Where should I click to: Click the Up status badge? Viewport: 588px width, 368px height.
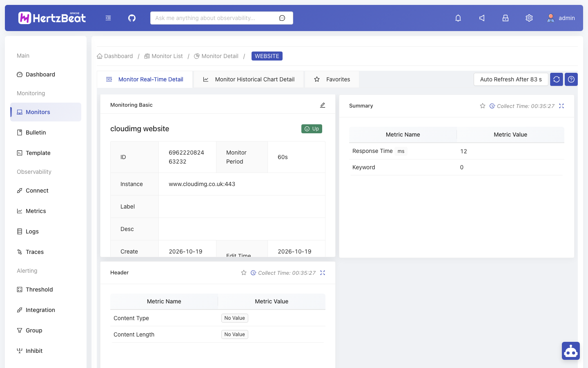[312, 129]
